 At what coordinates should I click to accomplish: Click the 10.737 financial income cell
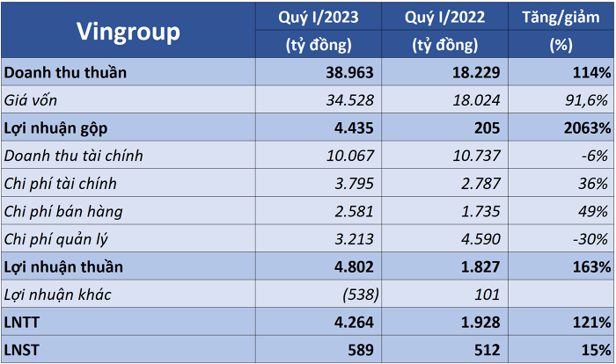point(444,156)
